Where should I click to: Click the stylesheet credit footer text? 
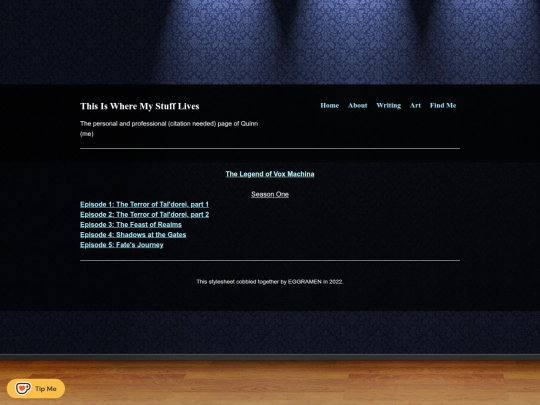tap(270, 282)
